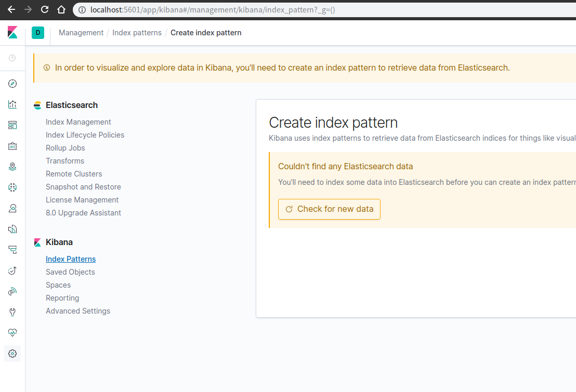The height and width of the screenshot is (392, 576).
Task: Open Maps pin icon in sidebar
Action: pyautogui.click(x=12, y=167)
